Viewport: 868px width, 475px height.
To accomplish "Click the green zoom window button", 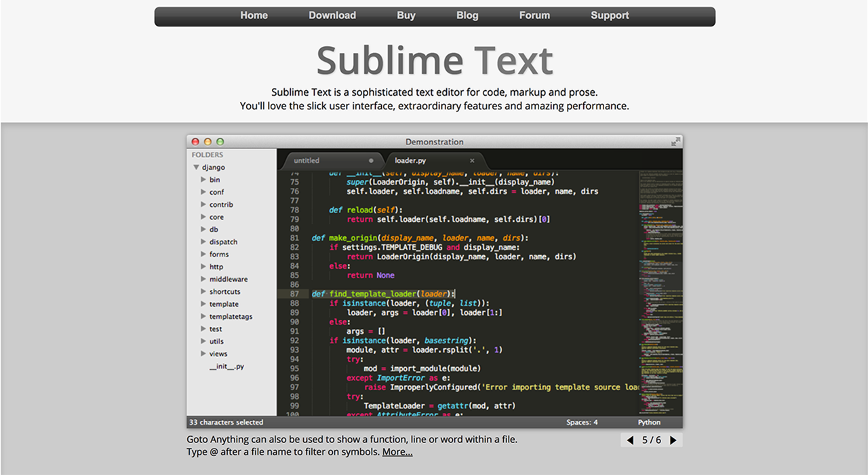I will coord(220,142).
